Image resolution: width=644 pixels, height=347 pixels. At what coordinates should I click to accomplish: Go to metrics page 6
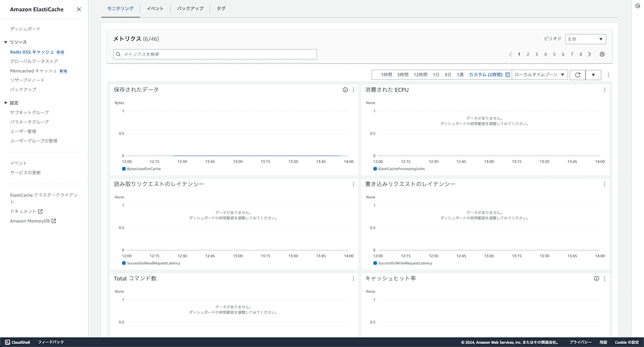(x=563, y=54)
